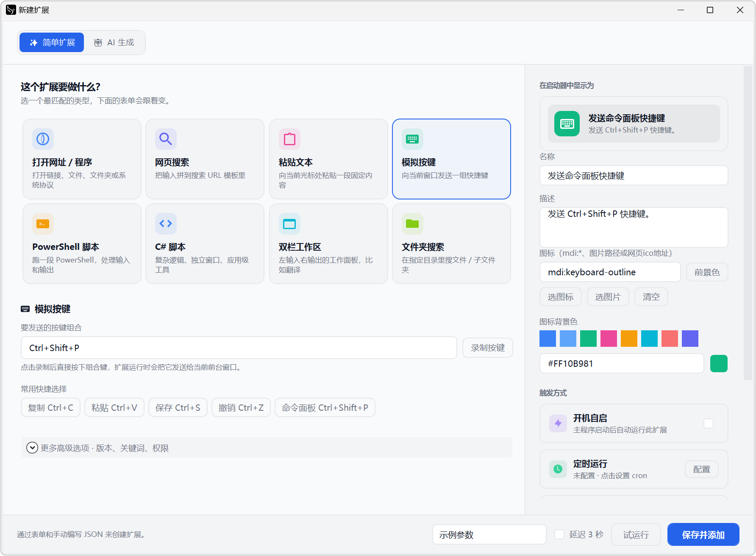Pick the cyan background swatch
The width and height of the screenshot is (756, 556).
(649, 338)
